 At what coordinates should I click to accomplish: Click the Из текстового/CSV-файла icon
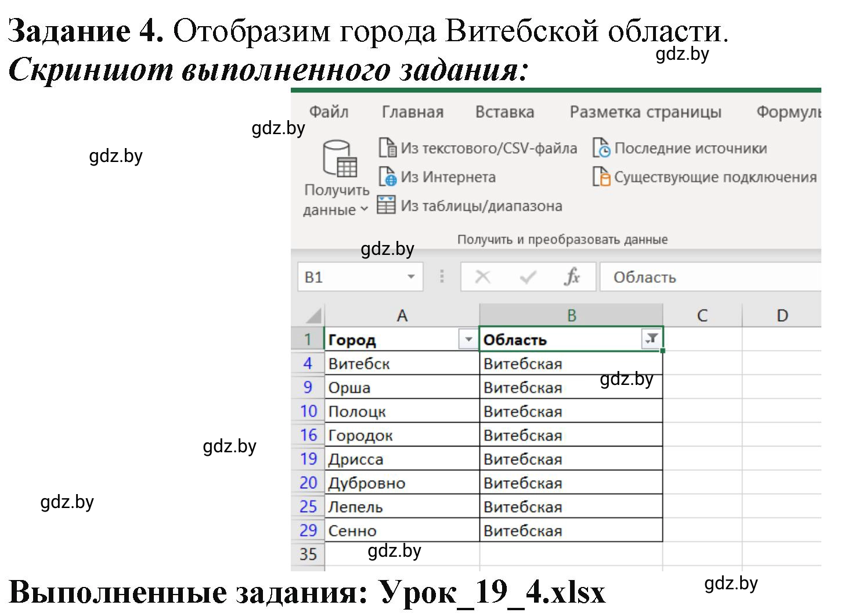[x=387, y=147]
